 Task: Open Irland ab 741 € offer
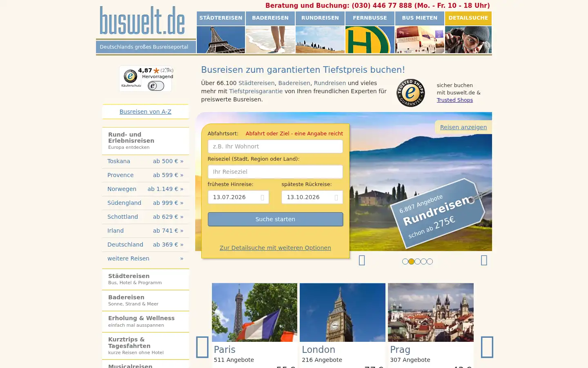click(145, 231)
